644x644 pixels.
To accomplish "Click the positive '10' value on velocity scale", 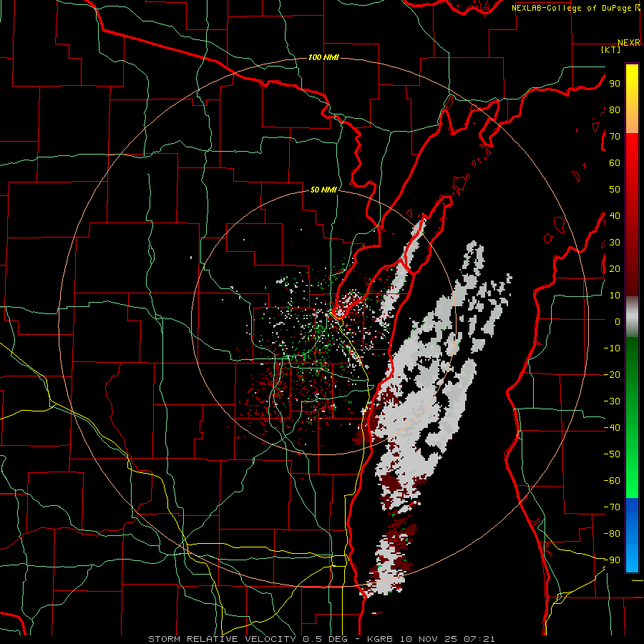I will (x=615, y=296).
